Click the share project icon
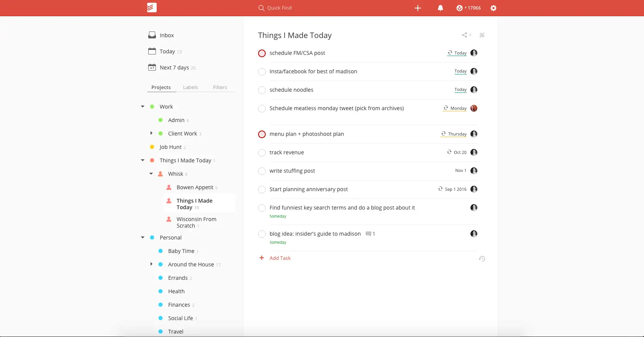The image size is (644, 337). click(x=465, y=35)
